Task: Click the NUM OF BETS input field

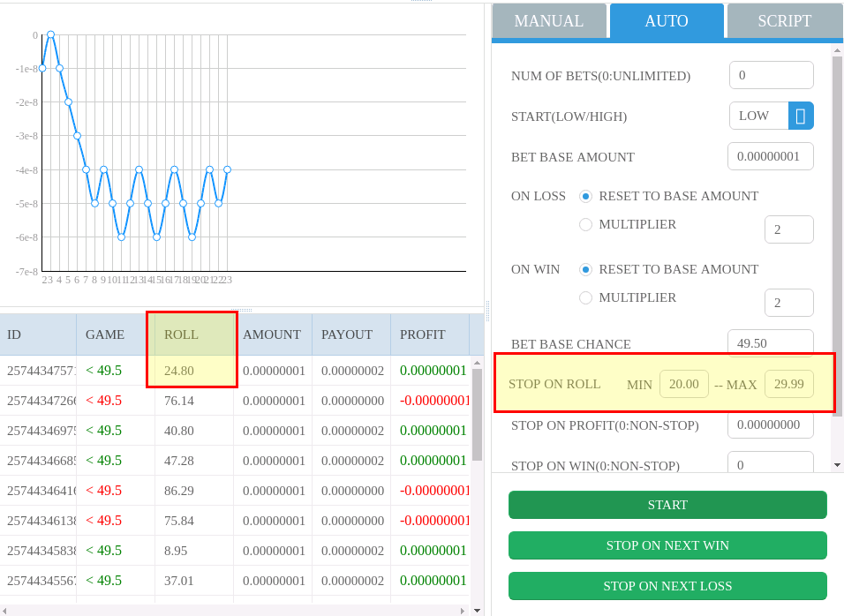Action: pos(771,75)
